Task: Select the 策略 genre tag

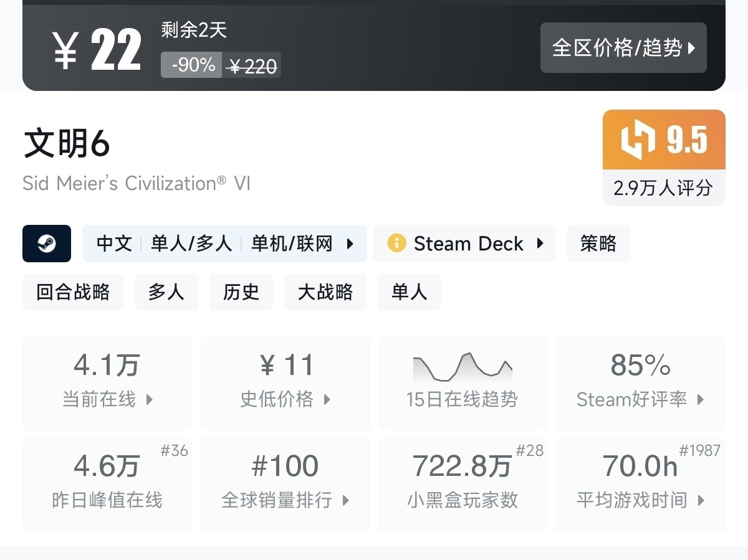Action: [598, 244]
